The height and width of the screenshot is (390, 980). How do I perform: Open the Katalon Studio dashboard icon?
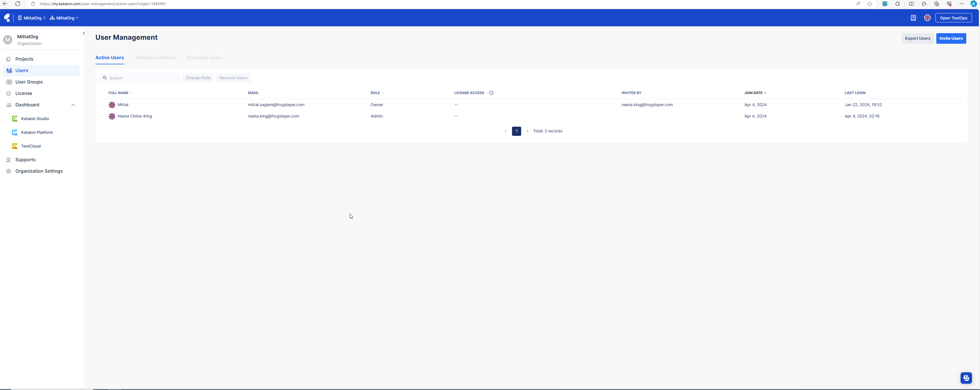[x=15, y=119]
